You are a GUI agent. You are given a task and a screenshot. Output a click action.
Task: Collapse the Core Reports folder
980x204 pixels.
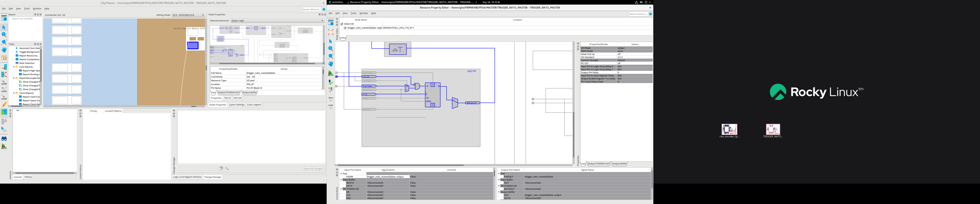14,67
